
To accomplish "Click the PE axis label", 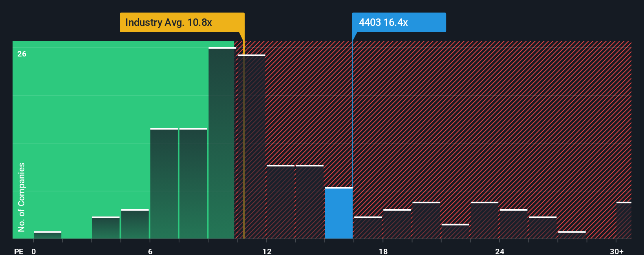I will 19,251.
